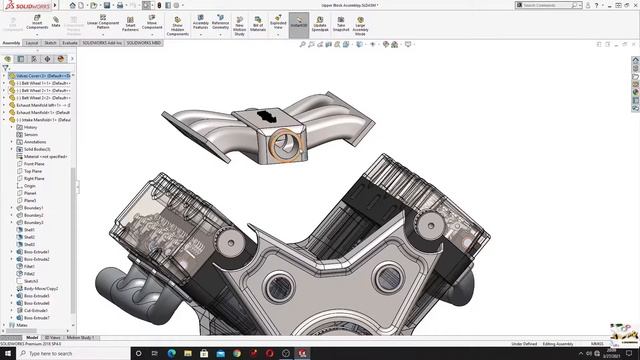The width and height of the screenshot is (640, 360).
Task: Switch to the Assembly ribbon tab
Action: click(x=11, y=43)
